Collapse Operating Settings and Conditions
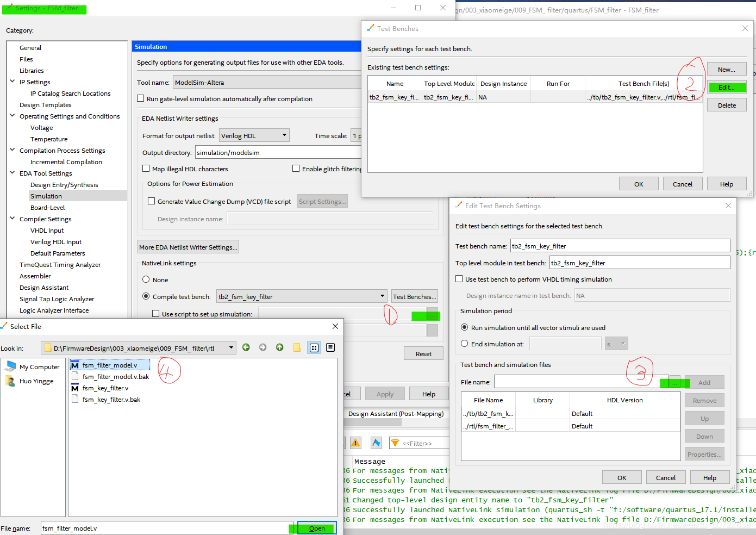Image resolution: width=756 pixels, height=535 pixels. [12, 116]
